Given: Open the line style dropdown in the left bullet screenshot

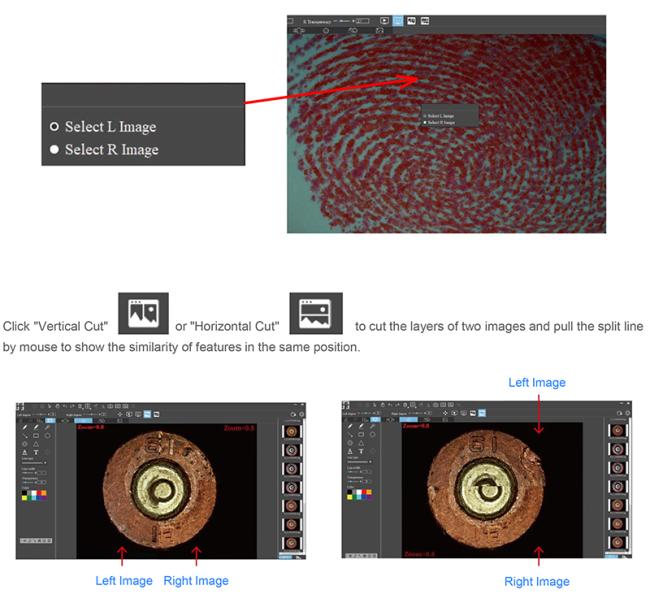Looking at the screenshot, I should pyautogui.click(x=35, y=463).
